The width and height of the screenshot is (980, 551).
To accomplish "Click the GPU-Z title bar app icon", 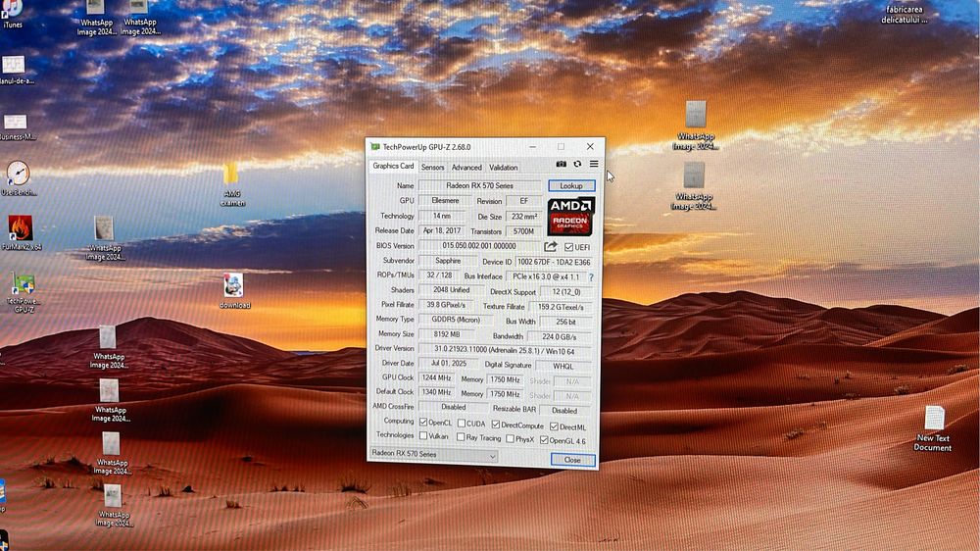I will 375,147.
